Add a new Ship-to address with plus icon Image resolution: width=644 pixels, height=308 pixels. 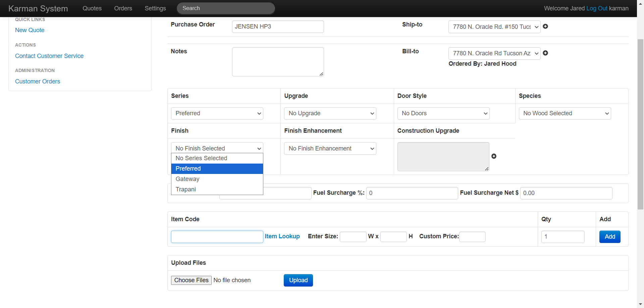pos(545,26)
